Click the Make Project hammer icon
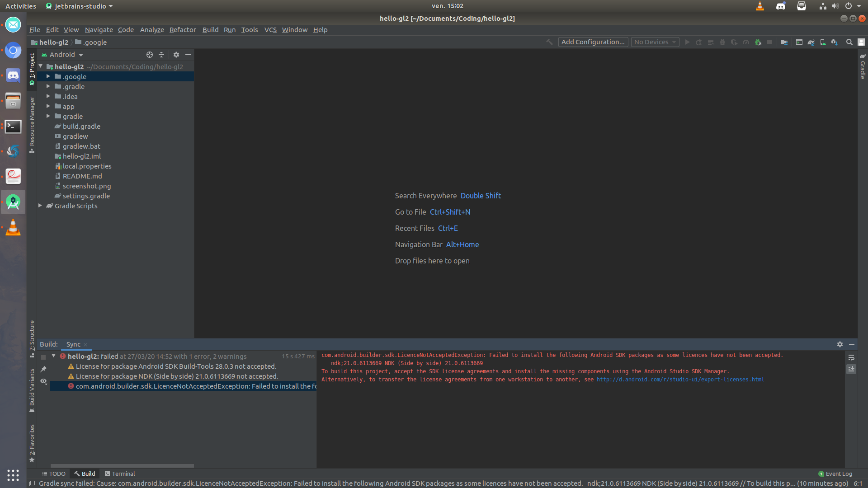 [x=549, y=42]
